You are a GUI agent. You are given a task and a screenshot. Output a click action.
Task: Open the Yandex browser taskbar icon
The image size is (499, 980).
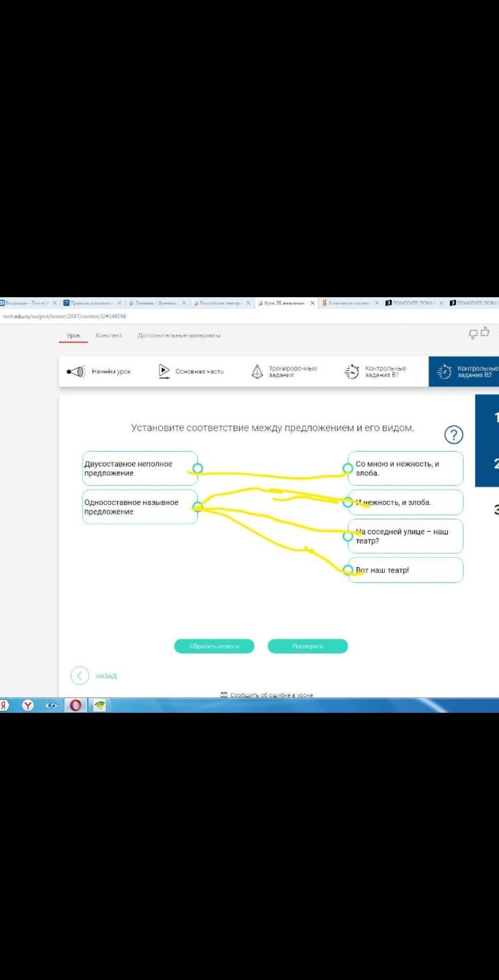[28, 705]
